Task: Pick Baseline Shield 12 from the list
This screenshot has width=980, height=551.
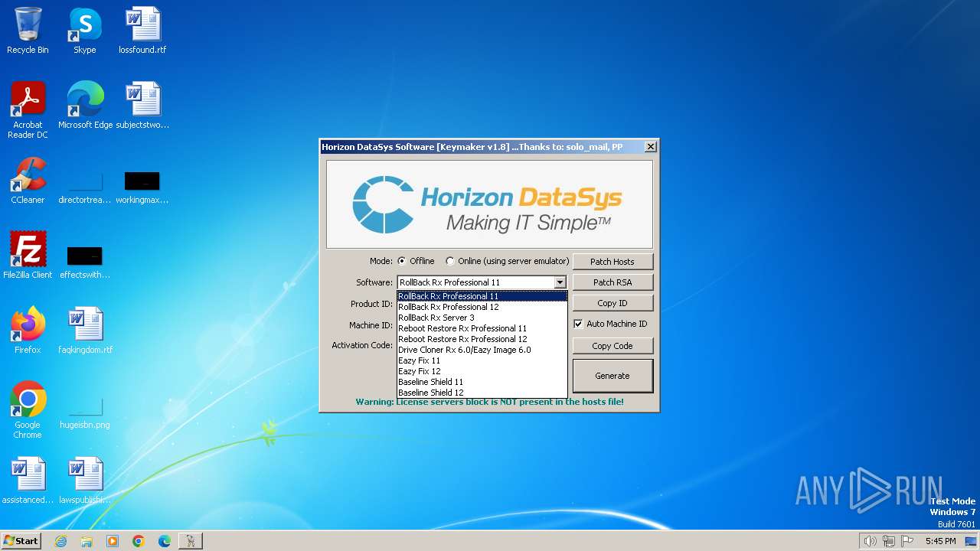Action: pyautogui.click(x=482, y=393)
